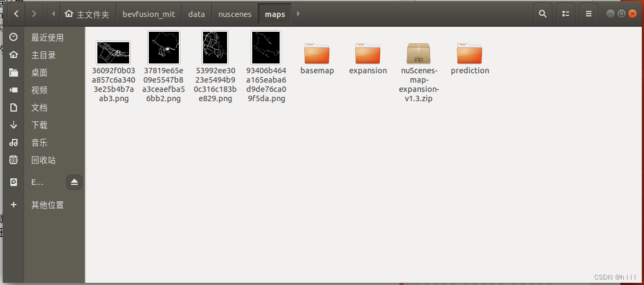Open 最近使用 in the sidebar
The height and width of the screenshot is (285, 644).
click(47, 38)
